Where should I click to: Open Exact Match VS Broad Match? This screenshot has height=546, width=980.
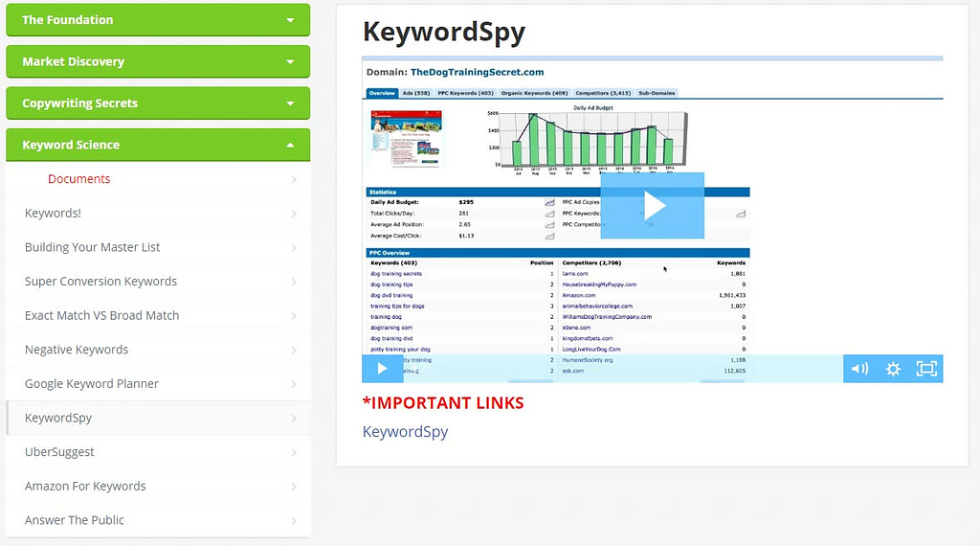pos(158,315)
